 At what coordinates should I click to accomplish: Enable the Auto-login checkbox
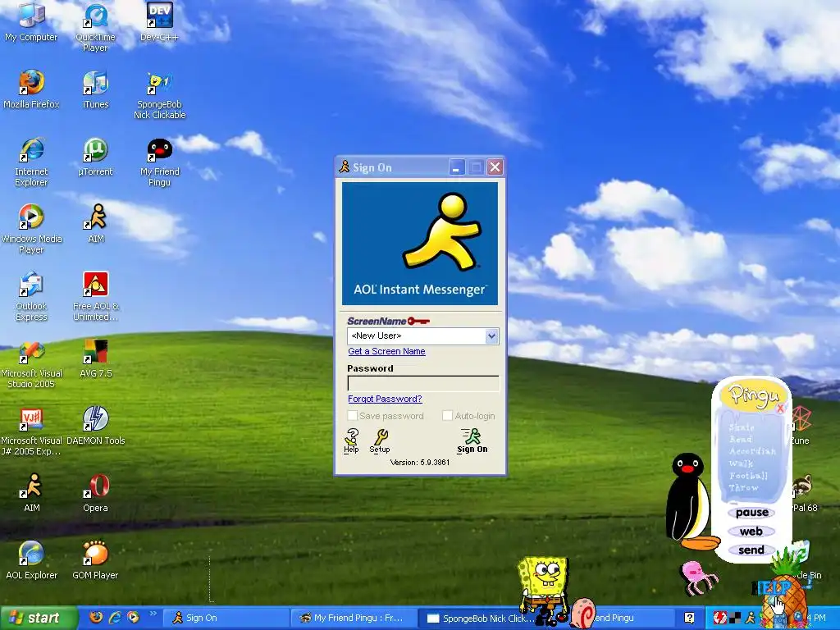[x=447, y=416]
